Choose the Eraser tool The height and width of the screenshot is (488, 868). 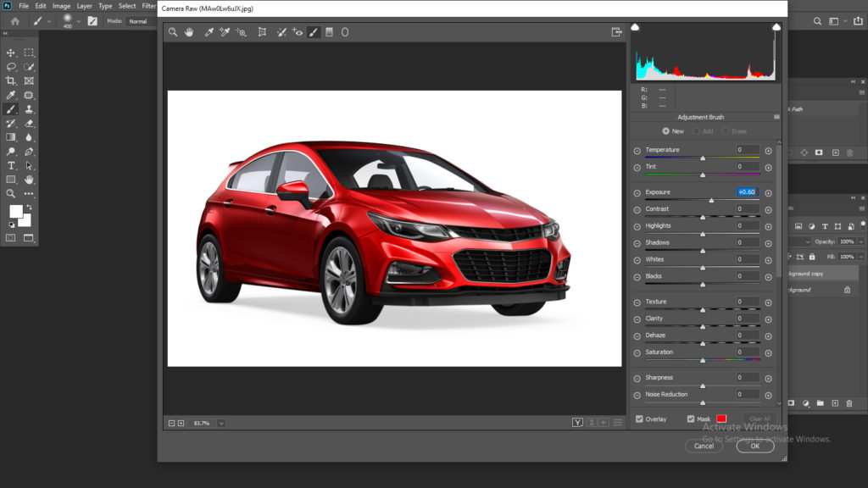29,124
